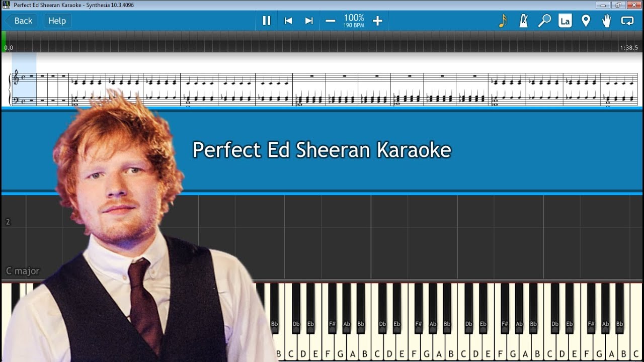
Task: Open the hand selection options
Action: tap(606, 21)
